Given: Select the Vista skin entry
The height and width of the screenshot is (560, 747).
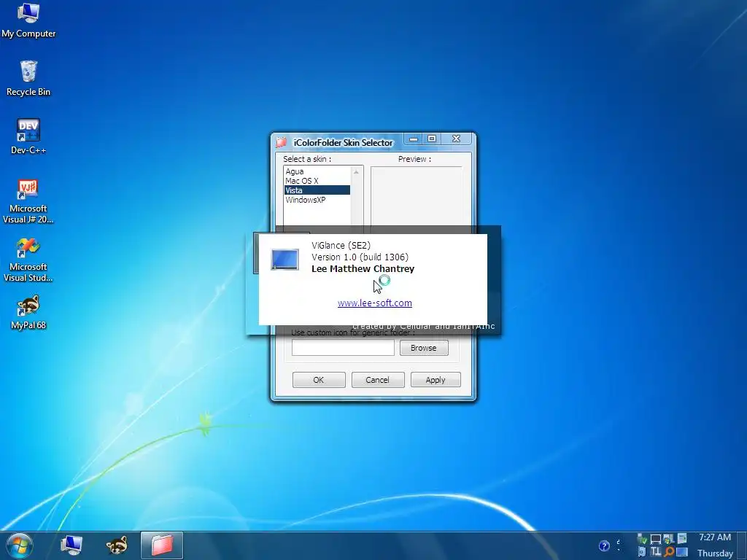Looking at the screenshot, I should [317, 190].
